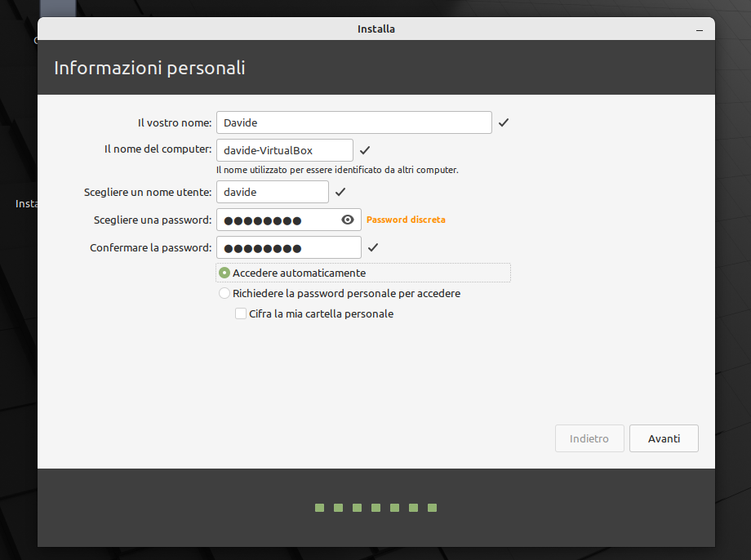Image resolution: width=751 pixels, height=560 pixels.
Task: Focus the Il vostro nome field
Action: (354, 122)
